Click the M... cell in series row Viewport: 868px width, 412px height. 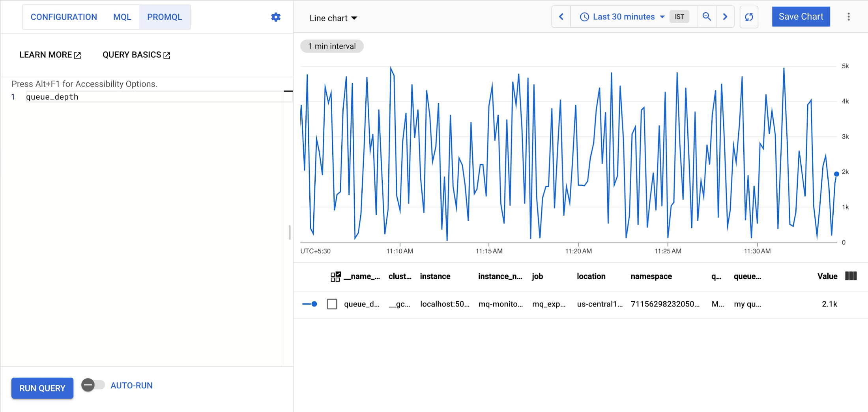(x=717, y=304)
